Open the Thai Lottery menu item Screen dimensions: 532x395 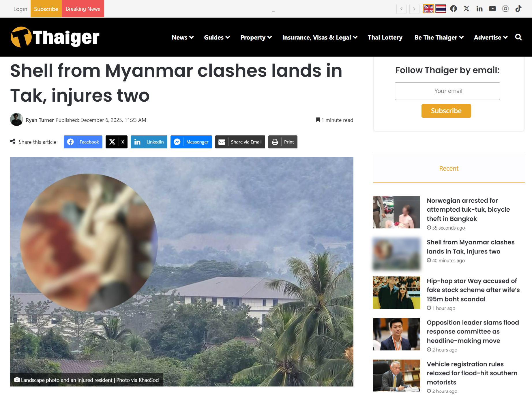(x=385, y=38)
